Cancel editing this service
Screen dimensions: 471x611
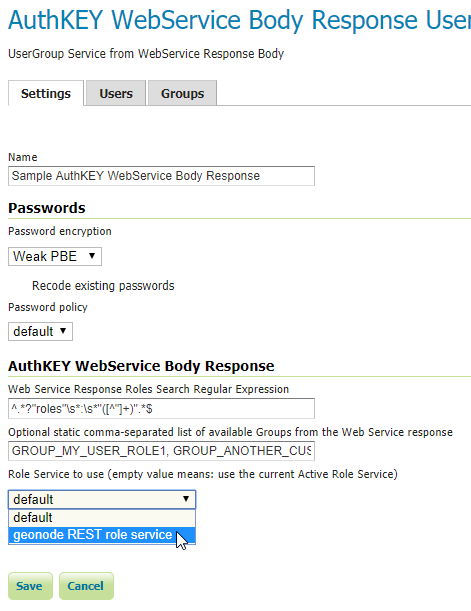86,586
